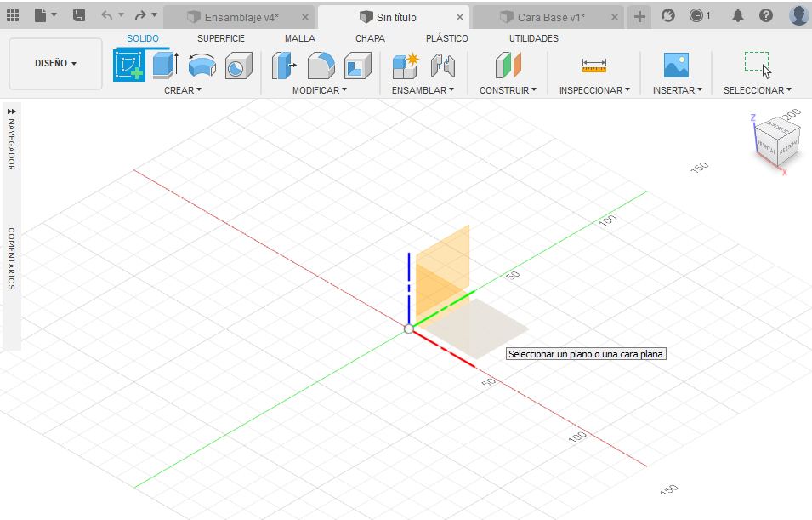Expand the ENSAMBLAR menu
This screenshot has height=520, width=812.
tap(423, 90)
